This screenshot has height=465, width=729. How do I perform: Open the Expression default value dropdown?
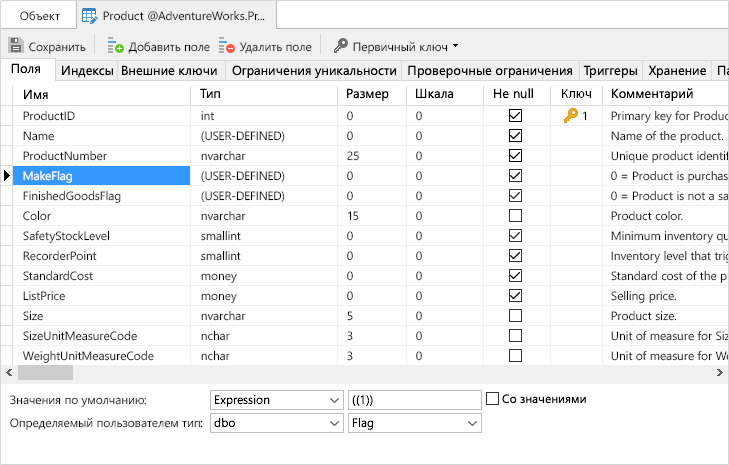click(x=277, y=400)
